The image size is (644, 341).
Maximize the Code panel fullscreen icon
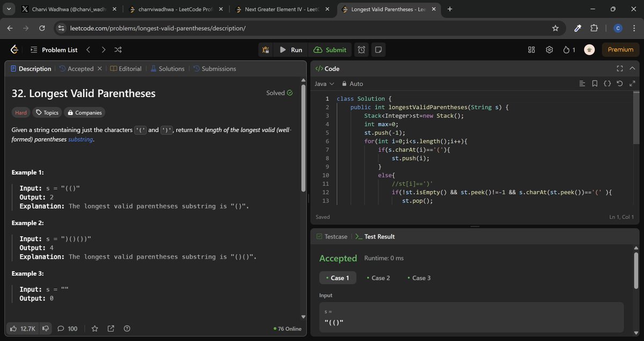click(620, 69)
